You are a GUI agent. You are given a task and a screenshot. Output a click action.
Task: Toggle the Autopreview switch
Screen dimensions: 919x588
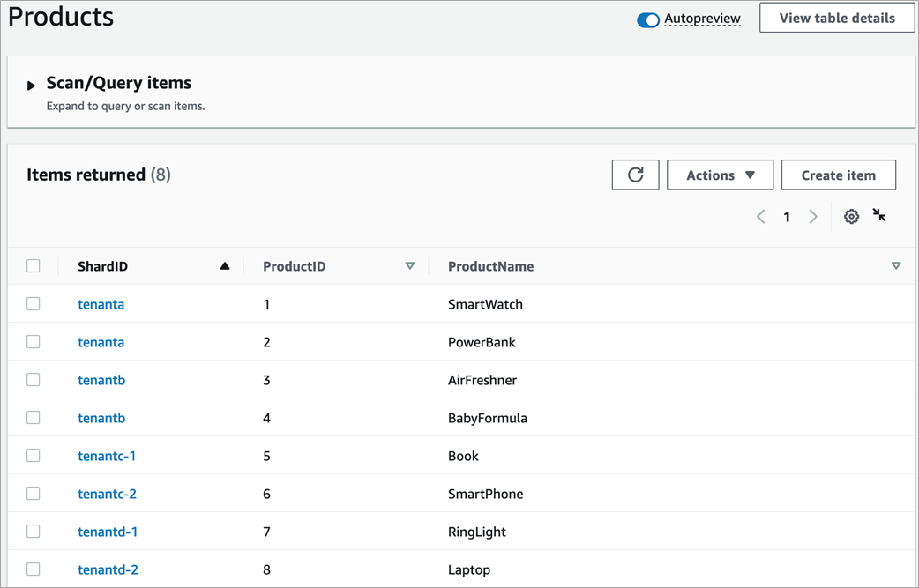[648, 19]
